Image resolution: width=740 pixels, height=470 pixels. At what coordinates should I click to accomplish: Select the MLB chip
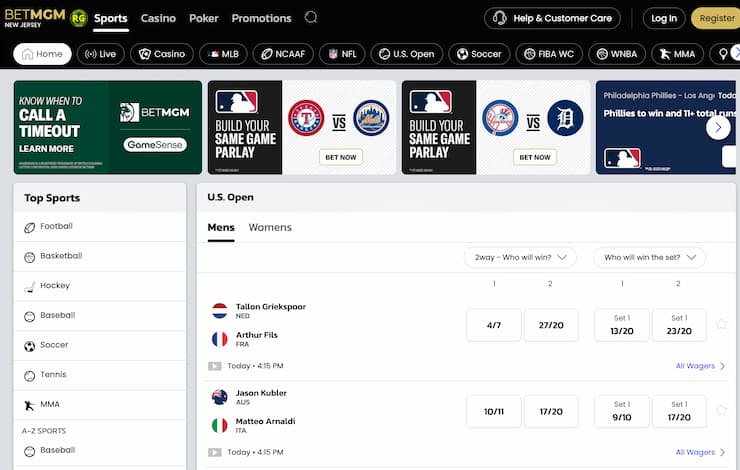[223, 54]
